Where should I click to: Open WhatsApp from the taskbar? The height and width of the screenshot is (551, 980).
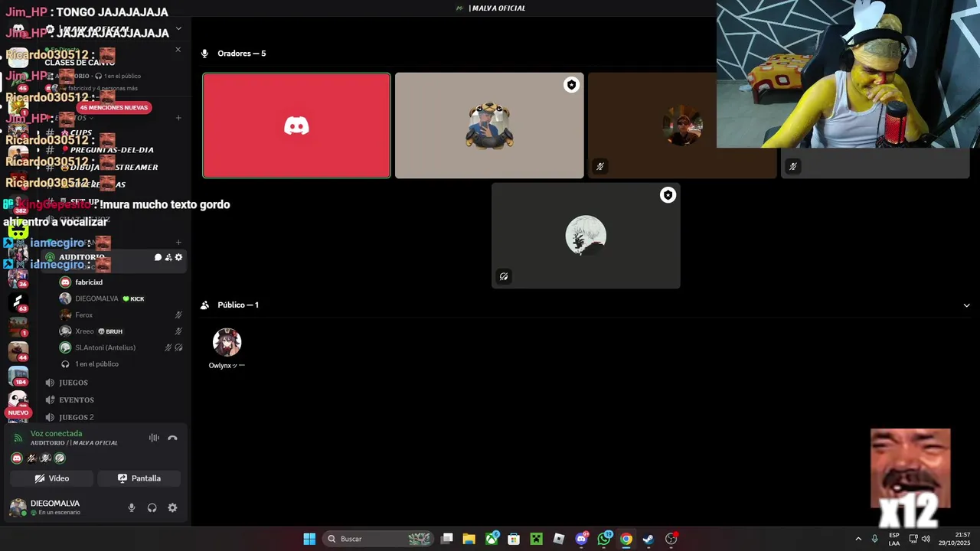pyautogui.click(x=604, y=539)
